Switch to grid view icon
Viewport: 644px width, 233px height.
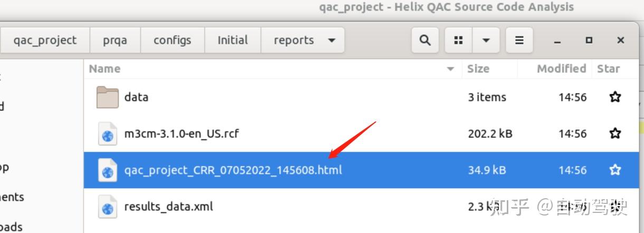pyautogui.click(x=459, y=40)
